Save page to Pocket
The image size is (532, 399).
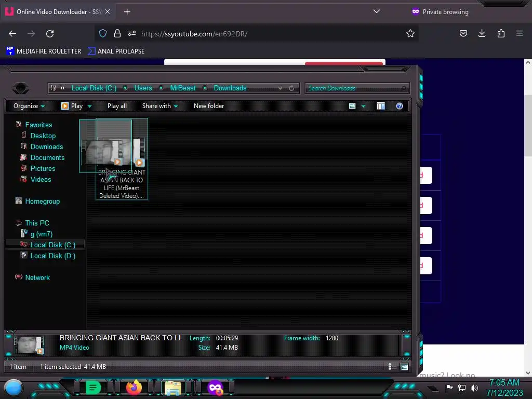click(x=463, y=33)
